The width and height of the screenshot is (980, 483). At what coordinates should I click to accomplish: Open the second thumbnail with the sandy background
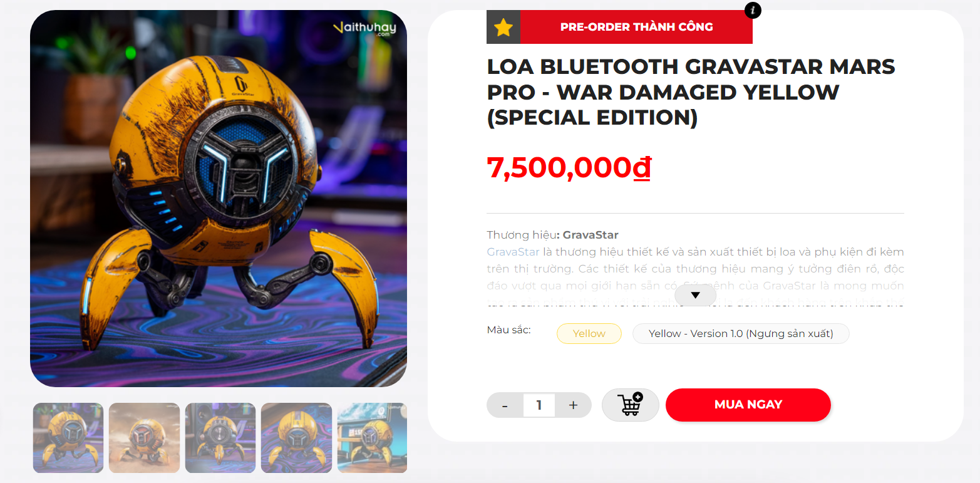tap(144, 438)
